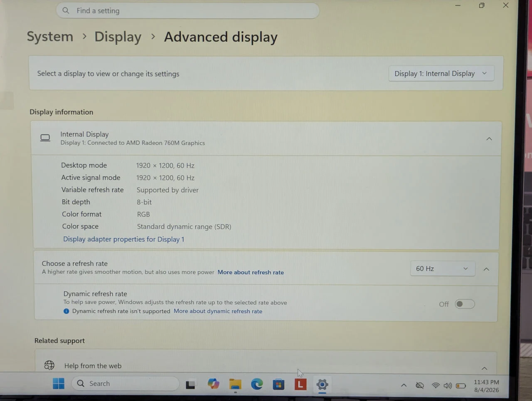Click the volume speaker tray icon
Image resolution: width=532 pixels, height=401 pixels.
[448, 386]
